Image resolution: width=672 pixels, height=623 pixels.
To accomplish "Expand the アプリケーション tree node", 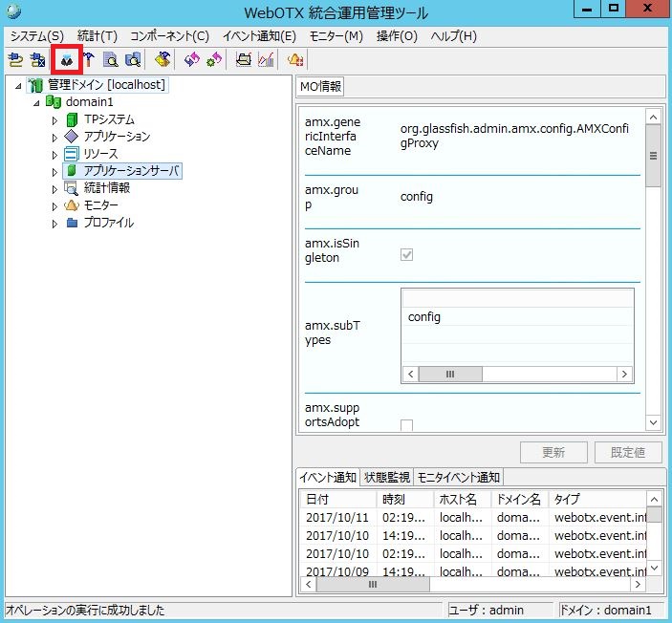I will [54, 138].
